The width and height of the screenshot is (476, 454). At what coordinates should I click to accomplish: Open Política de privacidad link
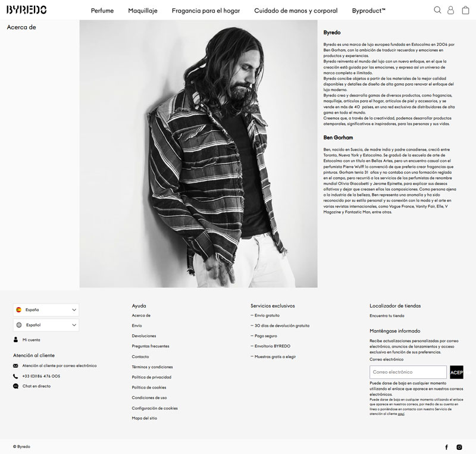[152, 377]
